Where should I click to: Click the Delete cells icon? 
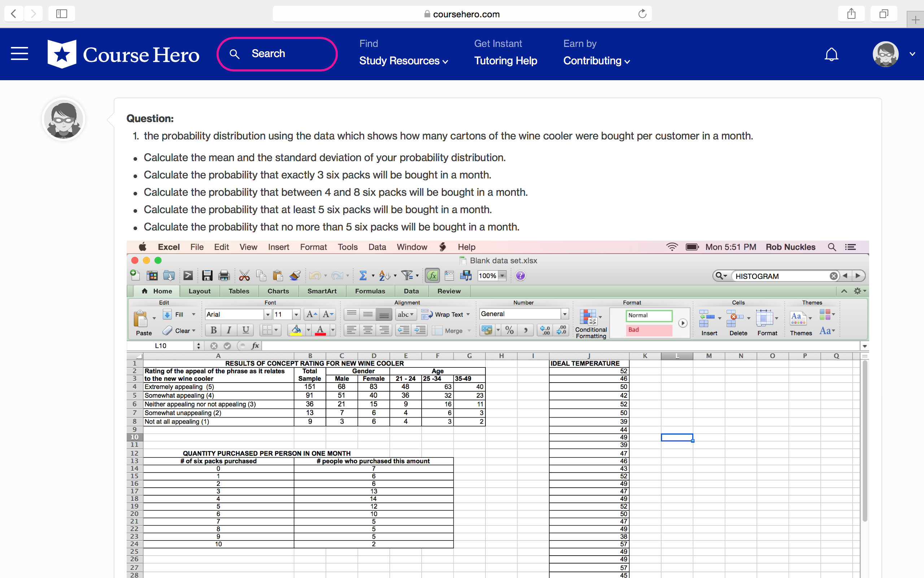pyautogui.click(x=735, y=318)
